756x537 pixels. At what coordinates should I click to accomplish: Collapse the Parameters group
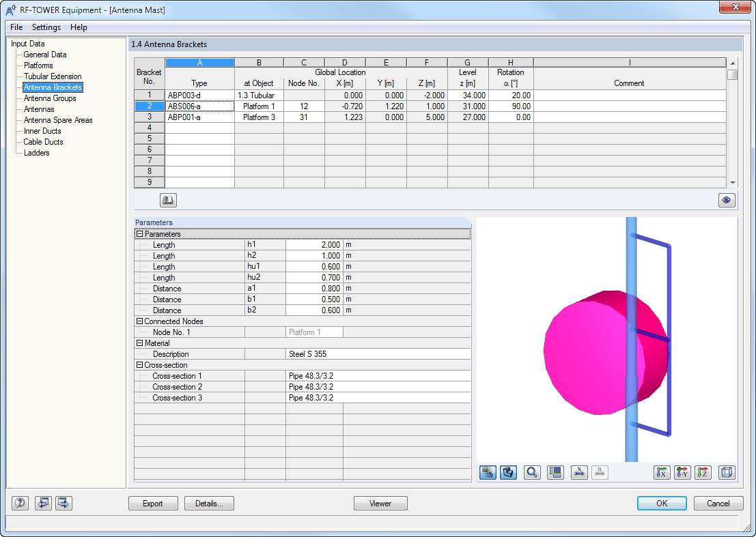pos(139,234)
